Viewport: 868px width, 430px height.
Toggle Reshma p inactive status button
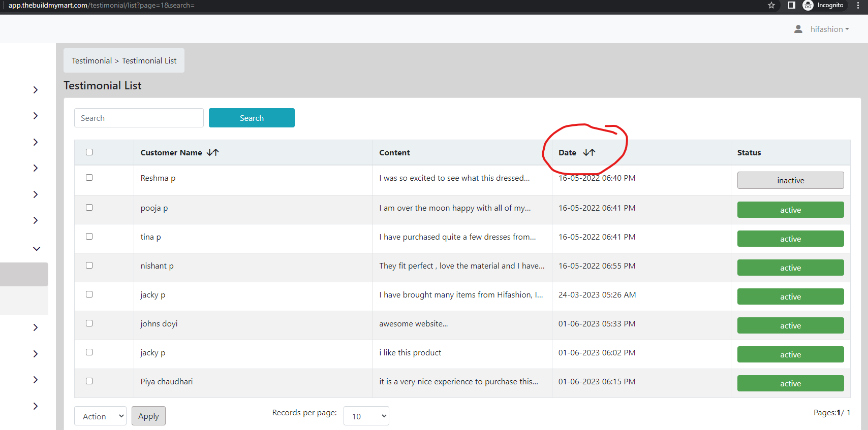click(x=790, y=180)
